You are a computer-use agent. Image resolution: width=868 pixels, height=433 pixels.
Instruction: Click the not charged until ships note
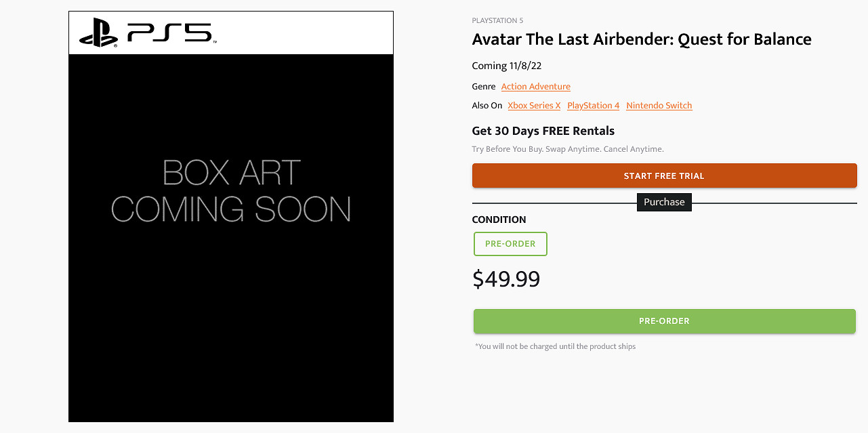point(555,346)
